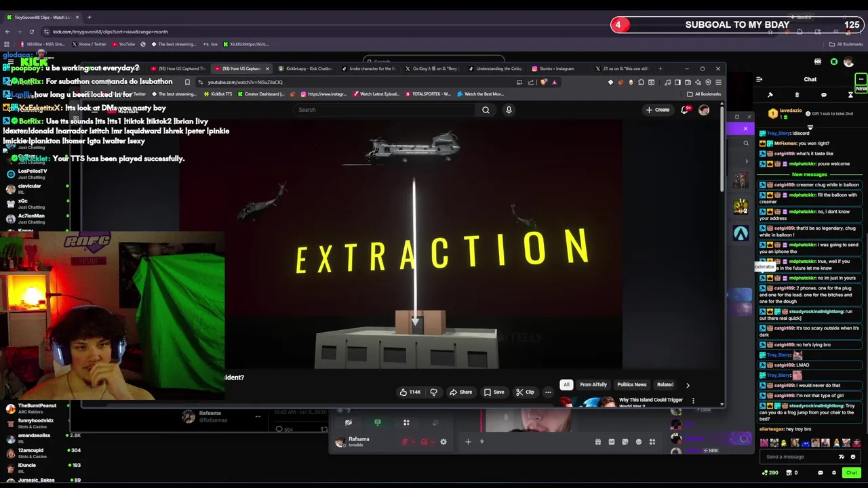
Task: Click the green Chat send button
Action: click(852, 472)
